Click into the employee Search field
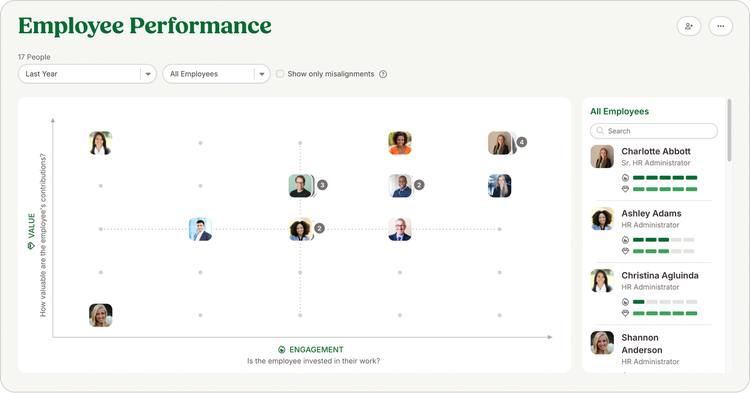Image resolution: width=750 pixels, height=393 pixels. point(654,131)
